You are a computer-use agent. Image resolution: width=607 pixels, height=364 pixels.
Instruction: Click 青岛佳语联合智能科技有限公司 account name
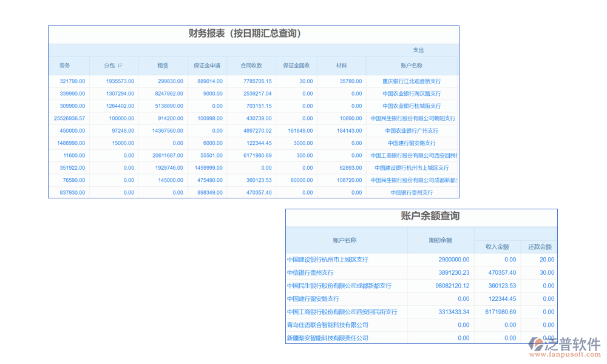[328, 325]
